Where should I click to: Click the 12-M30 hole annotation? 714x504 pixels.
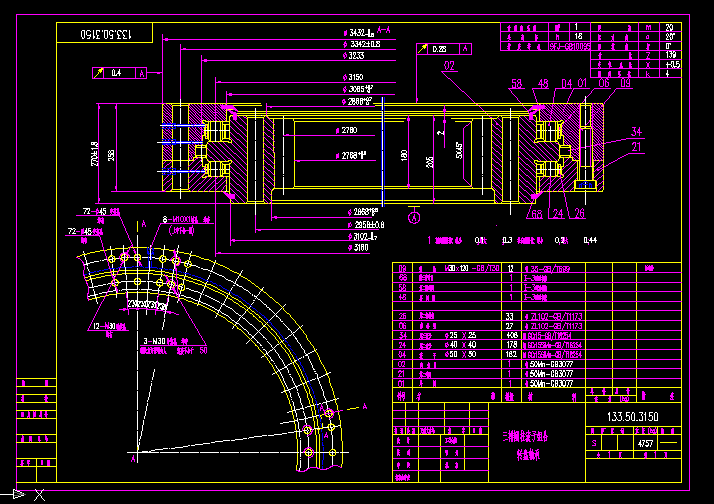[x=104, y=326]
